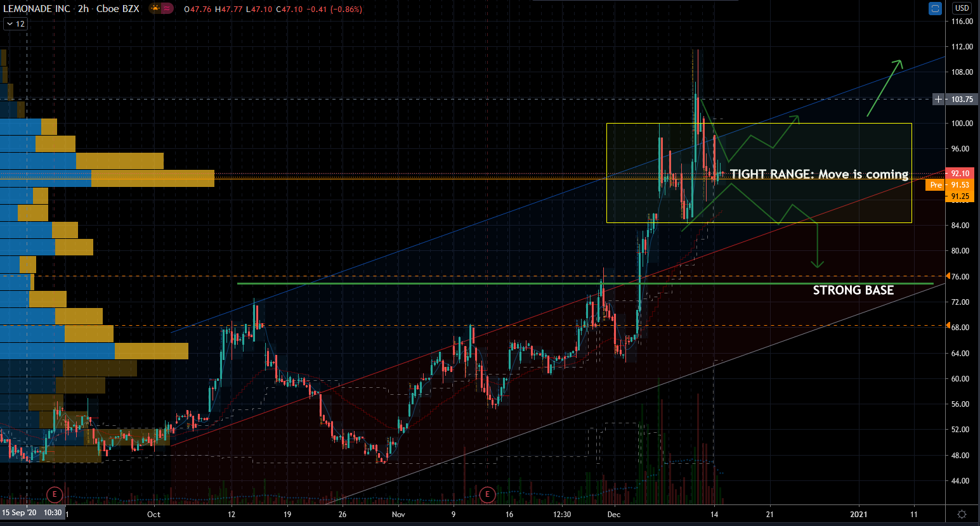This screenshot has height=526, width=980.
Task: Click the high value H47.77
Action: point(229,10)
